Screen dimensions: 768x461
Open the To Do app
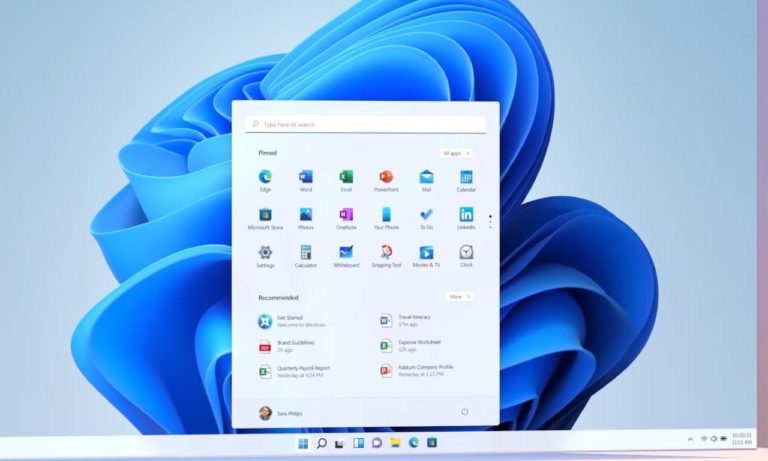tap(426, 218)
